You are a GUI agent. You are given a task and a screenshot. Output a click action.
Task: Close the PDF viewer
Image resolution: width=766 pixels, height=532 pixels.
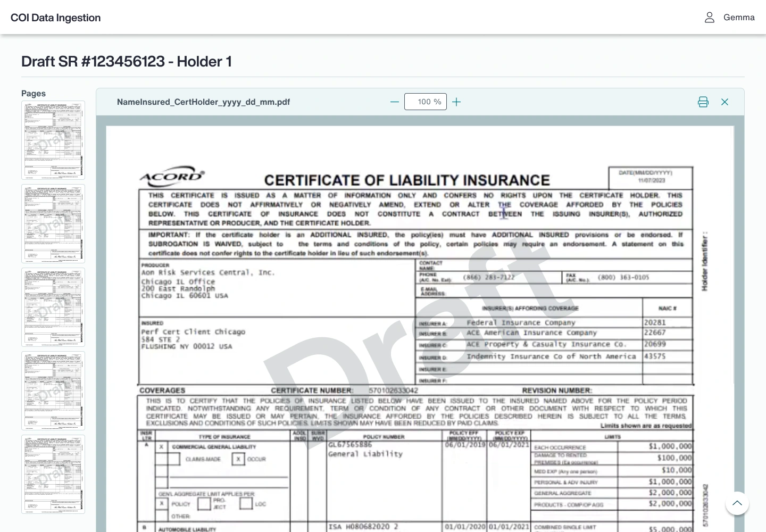click(725, 102)
